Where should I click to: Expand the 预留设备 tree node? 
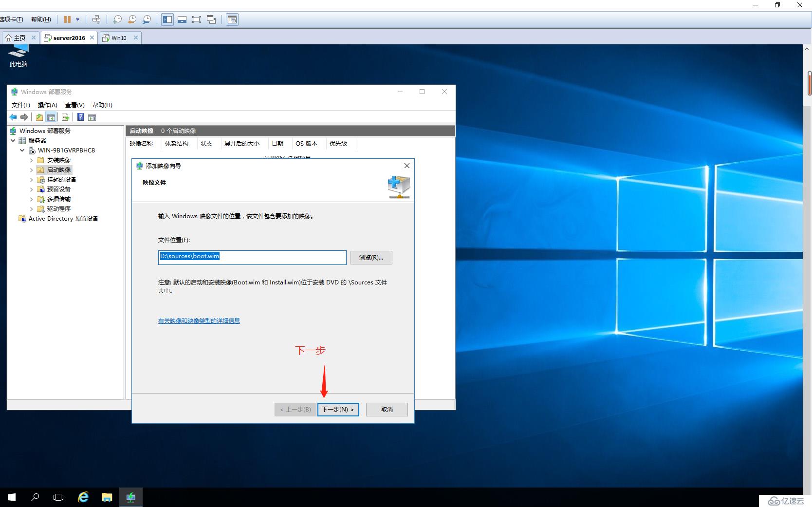click(32, 189)
